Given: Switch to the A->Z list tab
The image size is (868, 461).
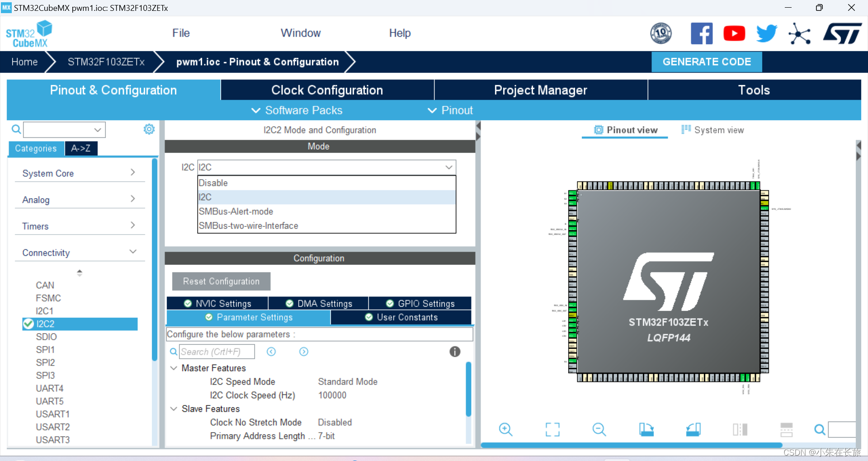Looking at the screenshot, I should (81, 148).
